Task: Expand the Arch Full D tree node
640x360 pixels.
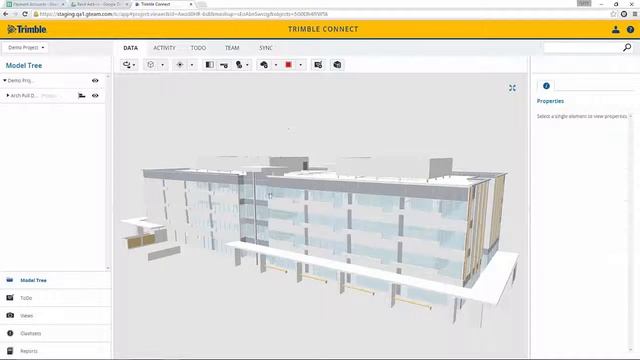Action: (7, 96)
